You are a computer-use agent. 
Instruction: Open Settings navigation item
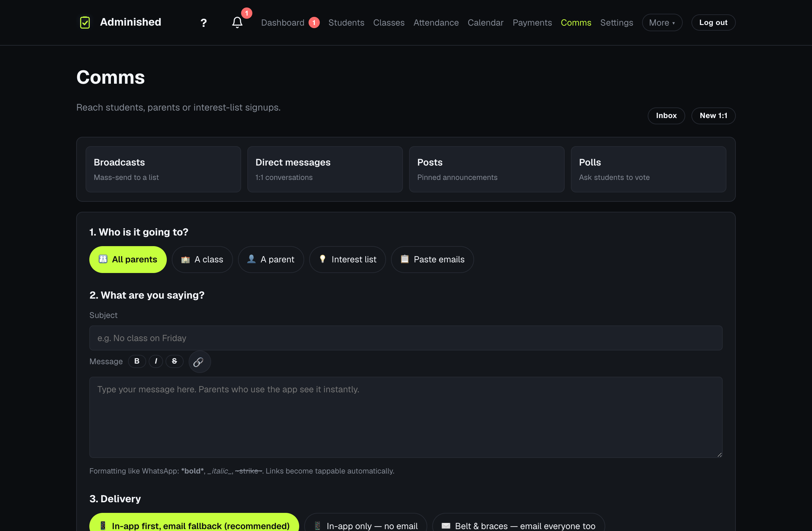(616, 22)
